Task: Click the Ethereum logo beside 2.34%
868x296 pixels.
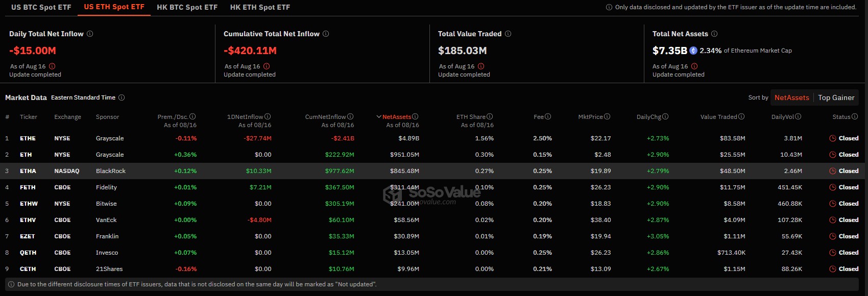Action: tap(693, 51)
